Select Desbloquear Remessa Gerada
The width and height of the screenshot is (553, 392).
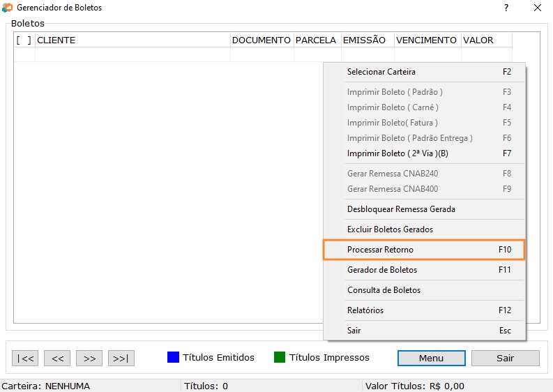tap(423, 209)
